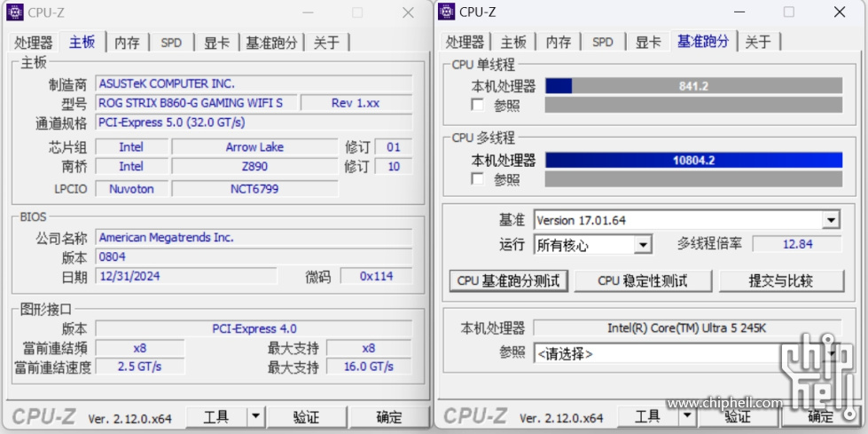Viewport: 868px width, 434px height.
Task: Click the multi-thread score bar 10804.2
Action: pos(693,160)
